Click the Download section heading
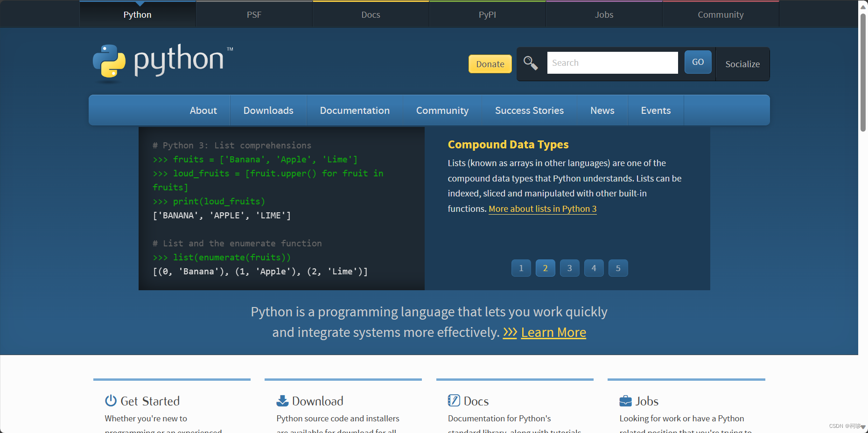 [318, 401]
